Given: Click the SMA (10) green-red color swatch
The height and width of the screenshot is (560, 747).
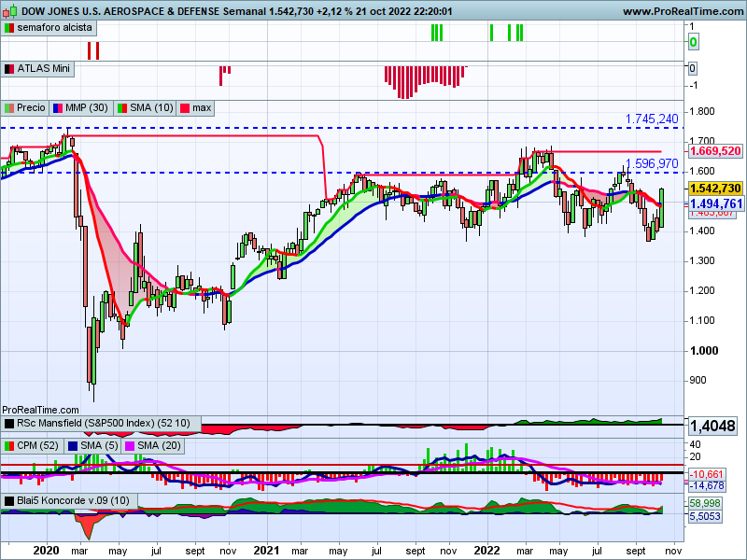Looking at the screenshot, I should pos(122,108).
